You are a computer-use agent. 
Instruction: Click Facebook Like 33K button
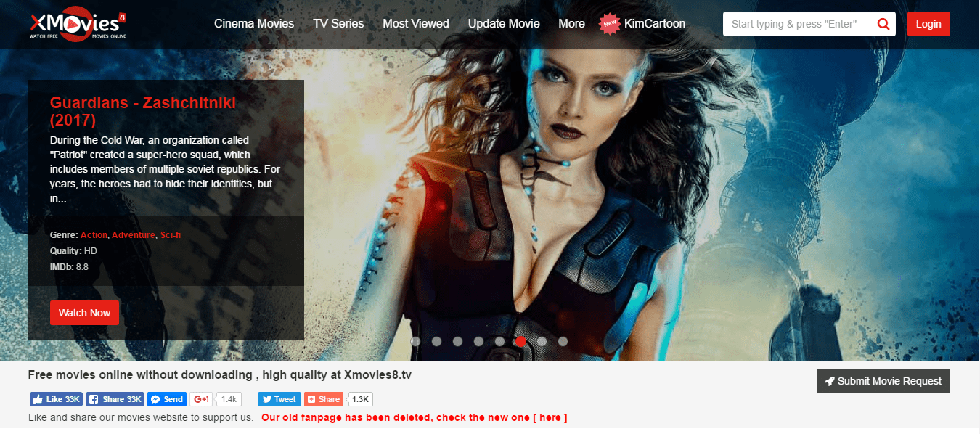click(56, 399)
